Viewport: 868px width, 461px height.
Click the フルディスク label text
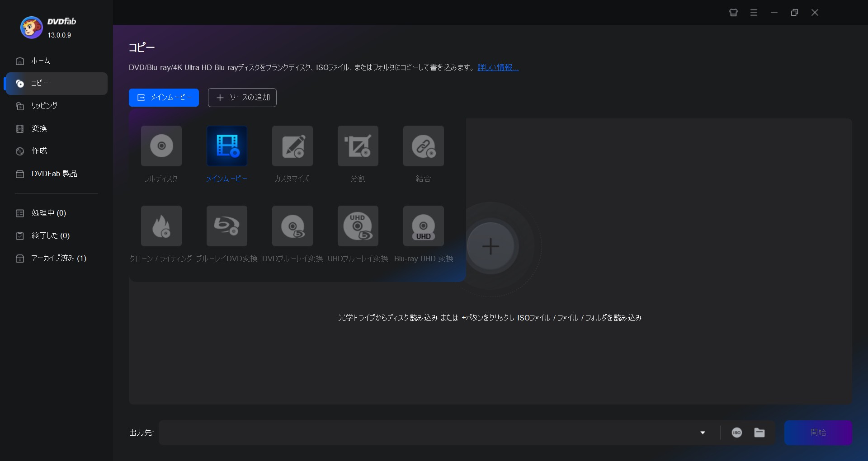[161, 179]
